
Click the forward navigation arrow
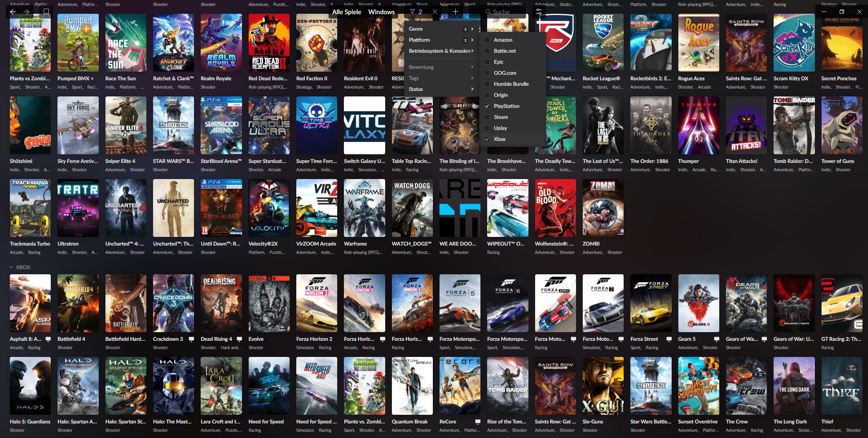(26, 12)
